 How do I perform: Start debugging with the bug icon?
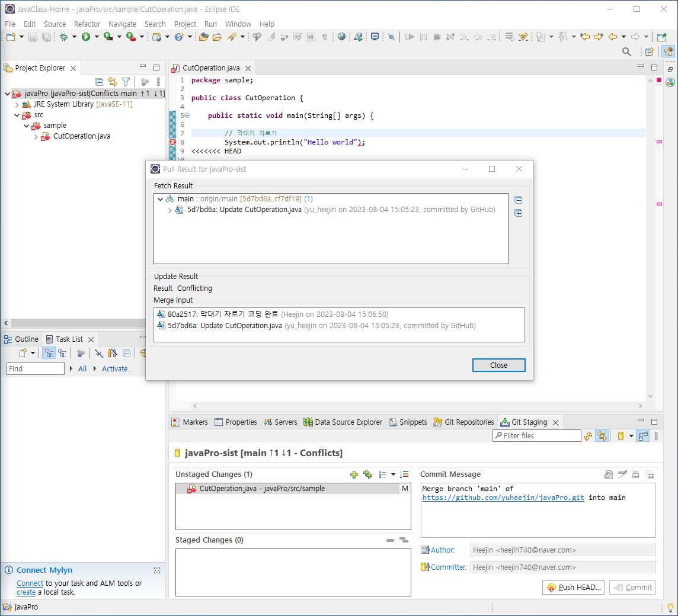tap(64, 37)
